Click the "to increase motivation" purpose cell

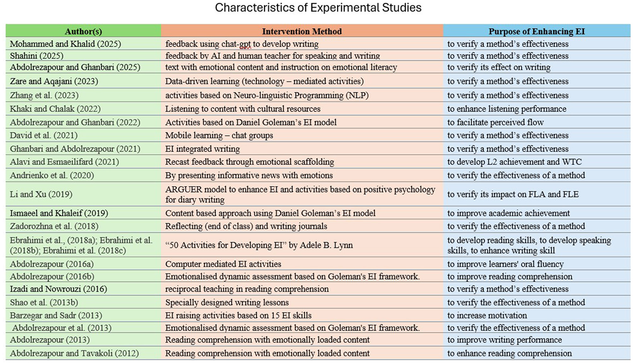pyautogui.click(x=487, y=315)
